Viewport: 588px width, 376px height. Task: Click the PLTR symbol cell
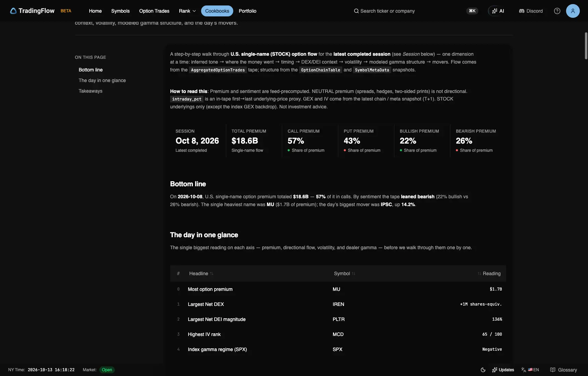pyautogui.click(x=338, y=319)
